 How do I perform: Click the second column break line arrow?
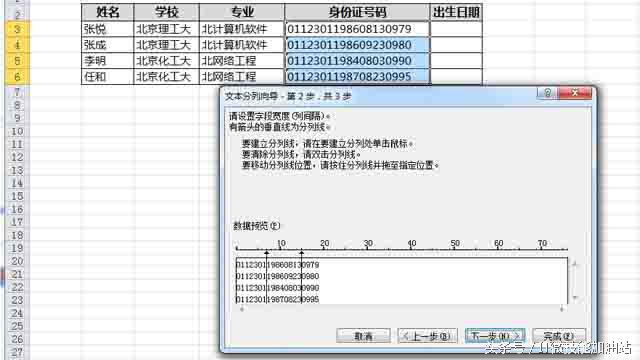[301, 254]
